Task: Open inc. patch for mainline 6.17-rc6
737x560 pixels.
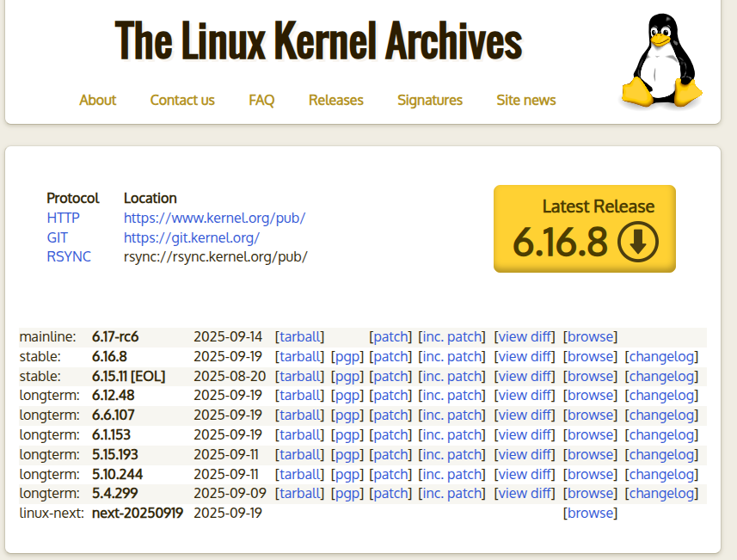Action: (x=451, y=336)
